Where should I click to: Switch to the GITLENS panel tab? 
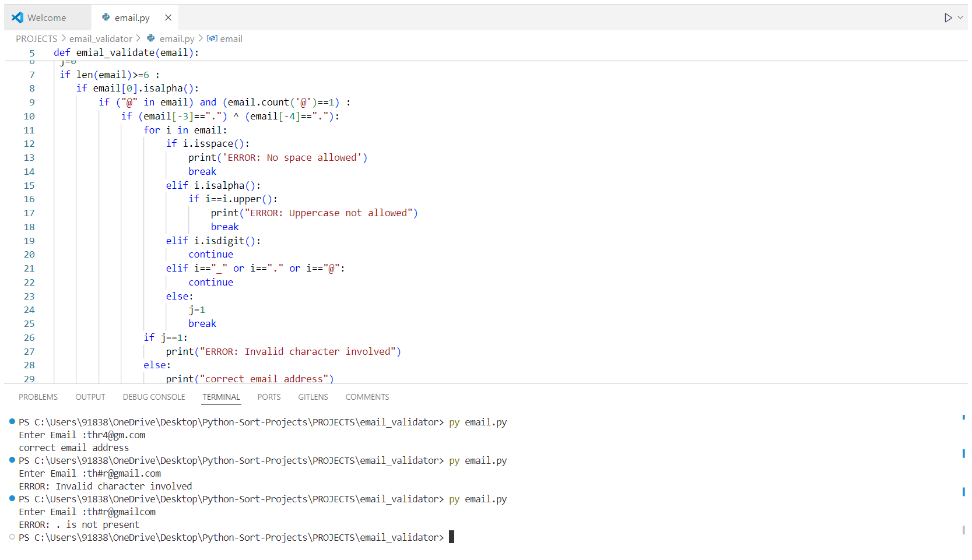[x=313, y=397]
